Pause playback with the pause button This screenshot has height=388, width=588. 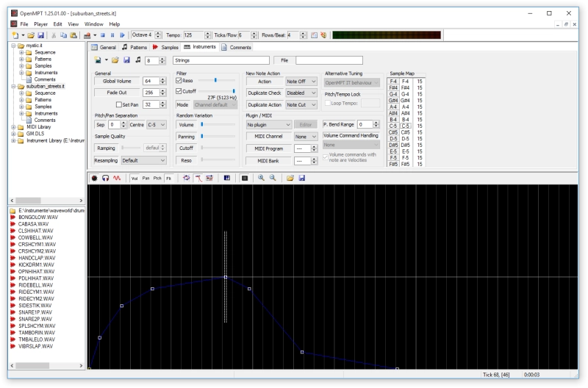coord(112,35)
